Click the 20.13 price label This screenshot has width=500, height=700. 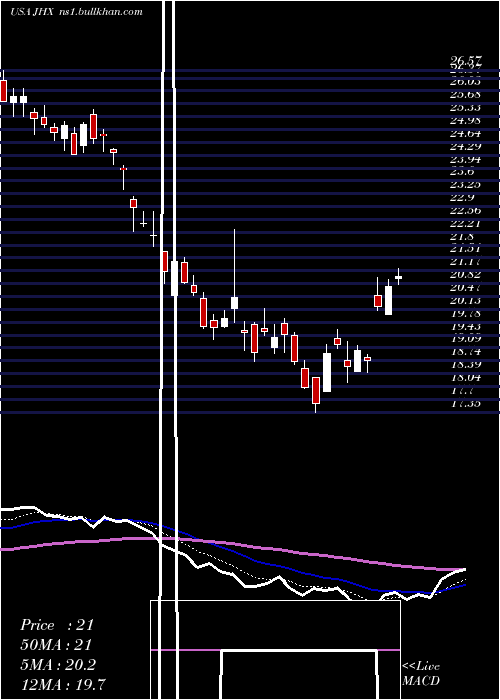[467, 300]
